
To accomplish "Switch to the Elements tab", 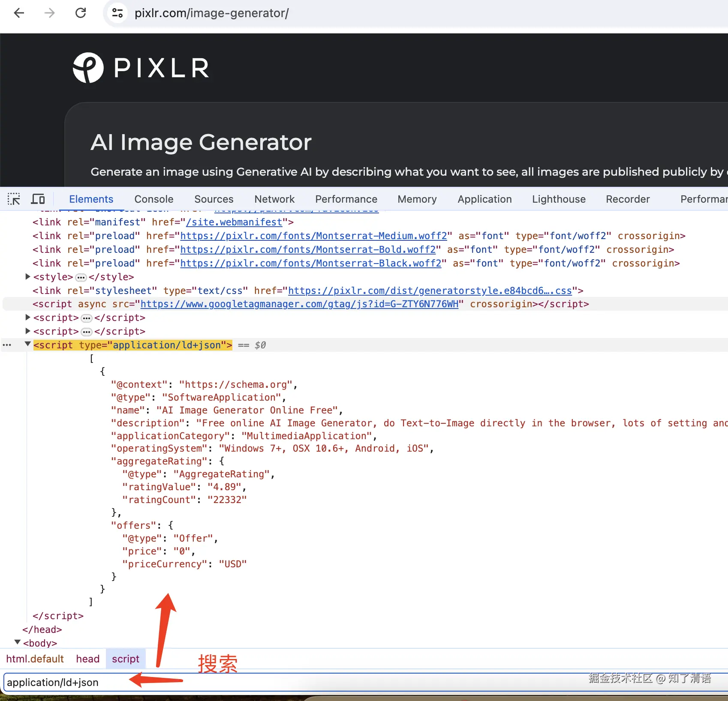I will click(91, 199).
